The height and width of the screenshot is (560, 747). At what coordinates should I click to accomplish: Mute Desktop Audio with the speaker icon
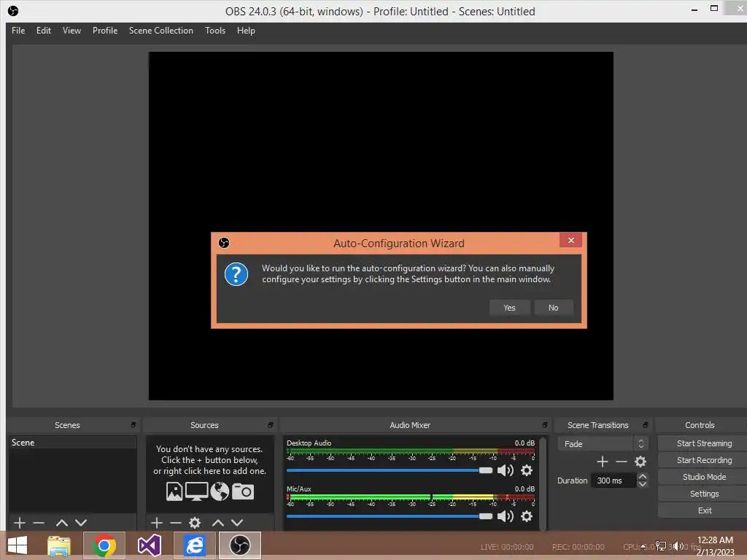[505, 470]
